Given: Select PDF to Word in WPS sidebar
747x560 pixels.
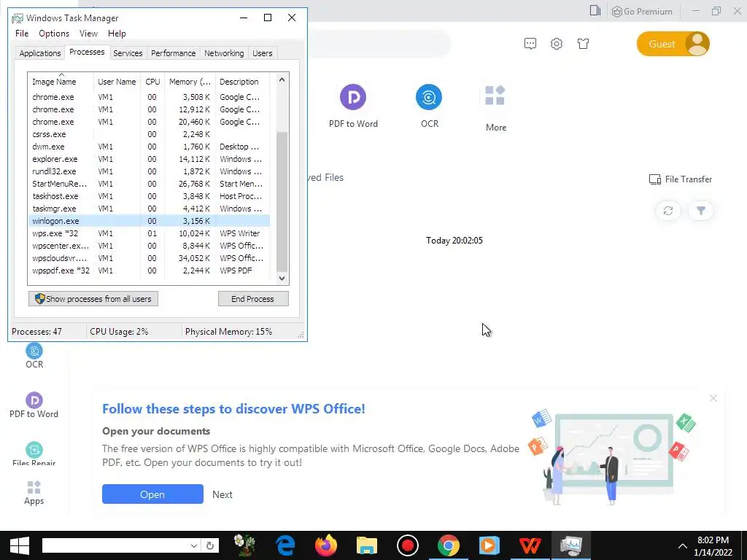Looking at the screenshot, I should (x=34, y=405).
